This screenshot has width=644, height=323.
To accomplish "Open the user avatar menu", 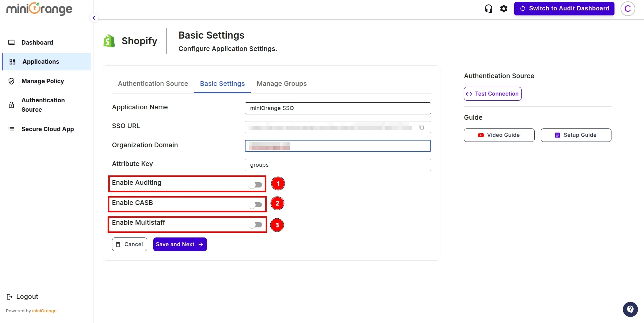I will click(628, 9).
